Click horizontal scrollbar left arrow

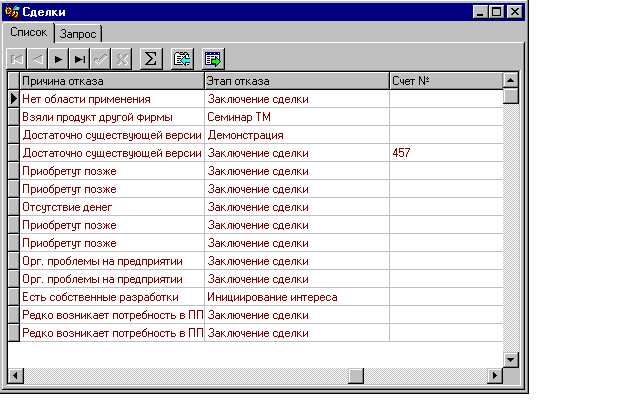click(x=16, y=376)
